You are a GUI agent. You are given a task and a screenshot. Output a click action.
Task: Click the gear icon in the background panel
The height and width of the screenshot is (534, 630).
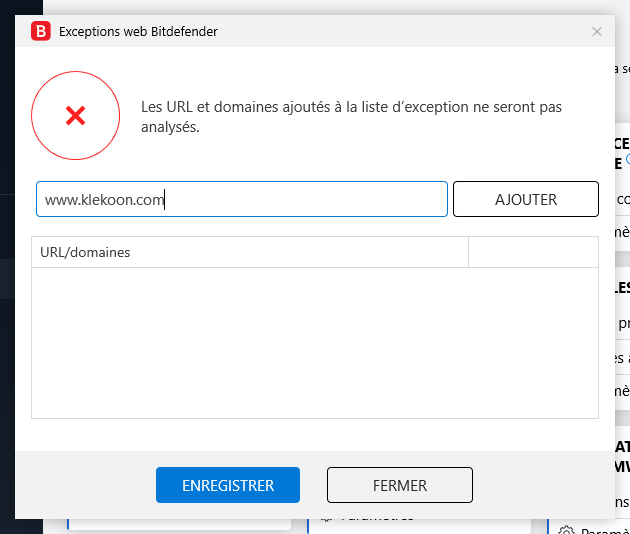pos(566,530)
